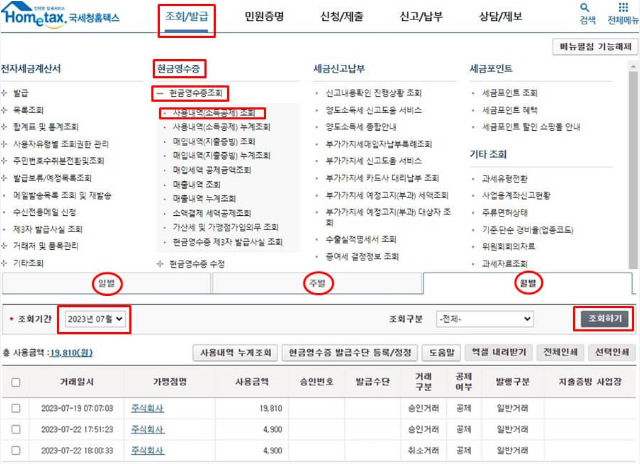Check the 2023-07-19 07:07:03 row checkbox
This screenshot has height=464, width=640.
[x=15, y=408]
